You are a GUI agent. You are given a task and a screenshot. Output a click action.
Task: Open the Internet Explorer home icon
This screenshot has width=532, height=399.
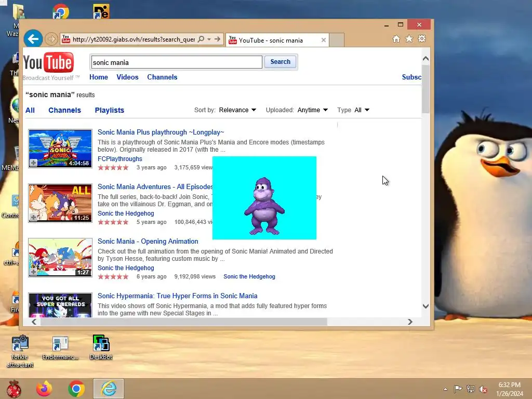click(x=396, y=38)
